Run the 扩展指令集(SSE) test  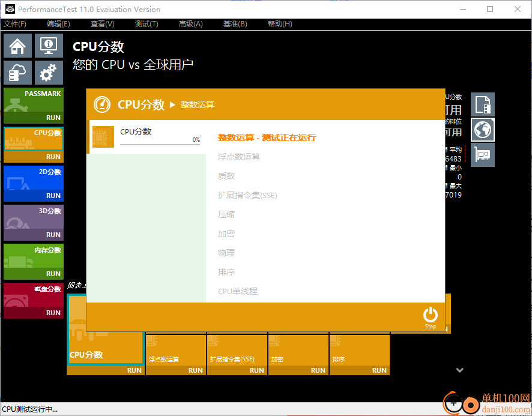coord(237,370)
